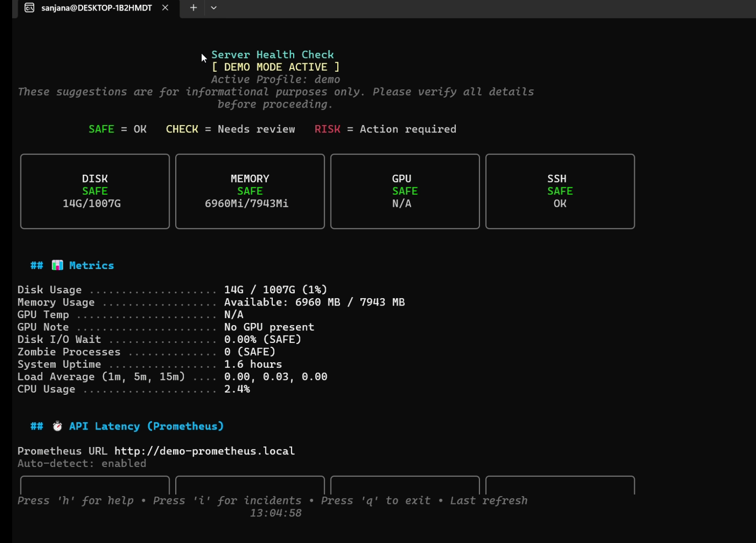This screenshot has height=543, width=756.
Task: Select the sanjana@DESKTOP-1B2HMDT terminal tab
Action: coord(99,8)
